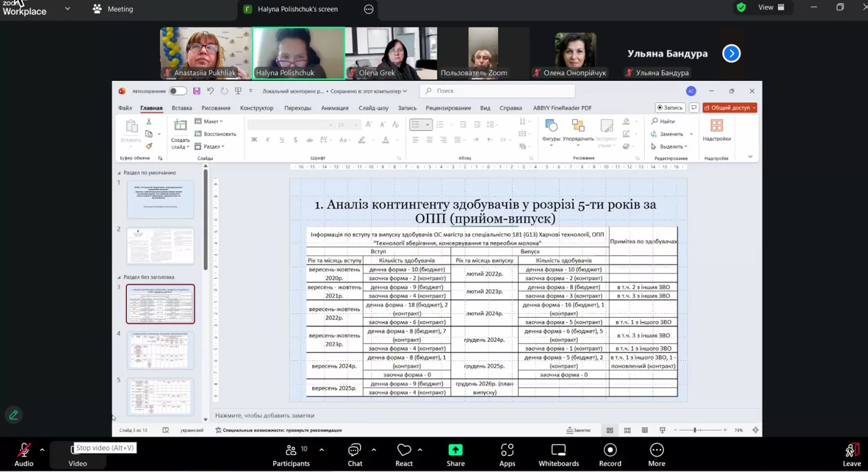The height and width of the screenshot is (472, 868).
Task: Expand the Audio options arrow
Action: click(42, 450)
